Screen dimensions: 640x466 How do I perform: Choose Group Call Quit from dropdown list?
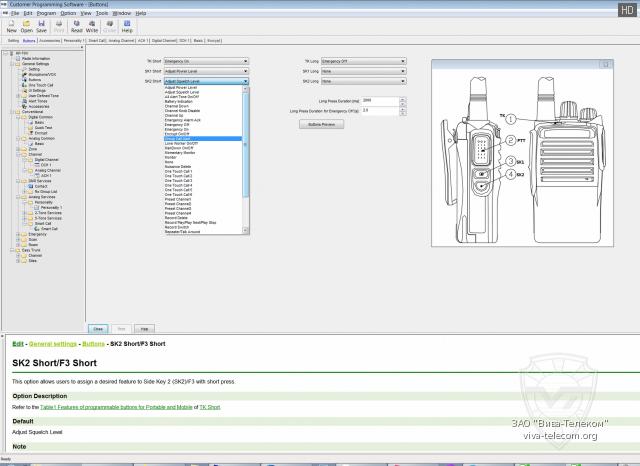181,138
